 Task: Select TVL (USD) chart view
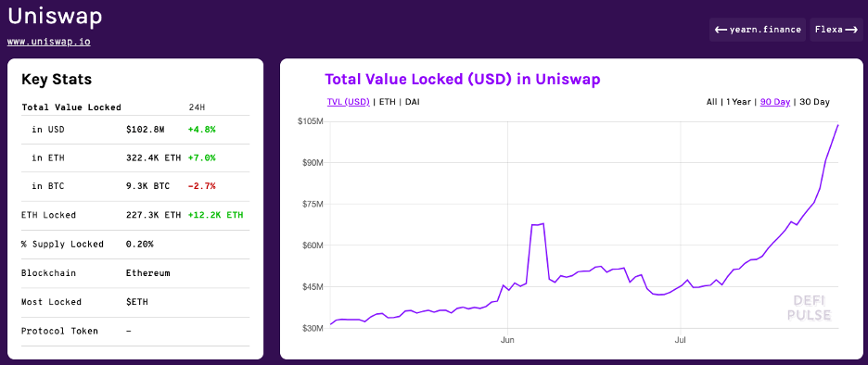point(348,102)
